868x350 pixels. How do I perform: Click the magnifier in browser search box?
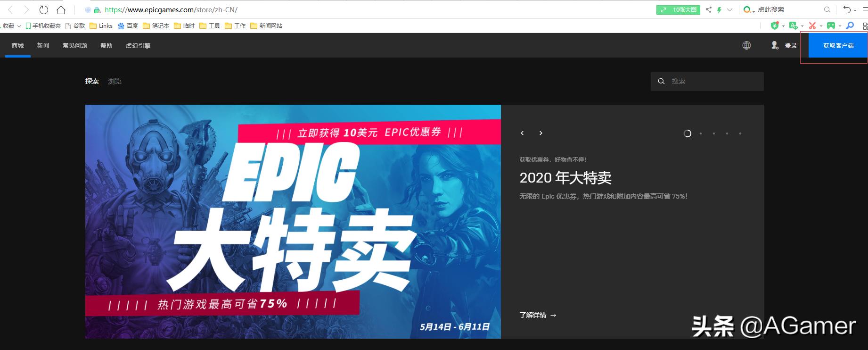tap(827, 9)
